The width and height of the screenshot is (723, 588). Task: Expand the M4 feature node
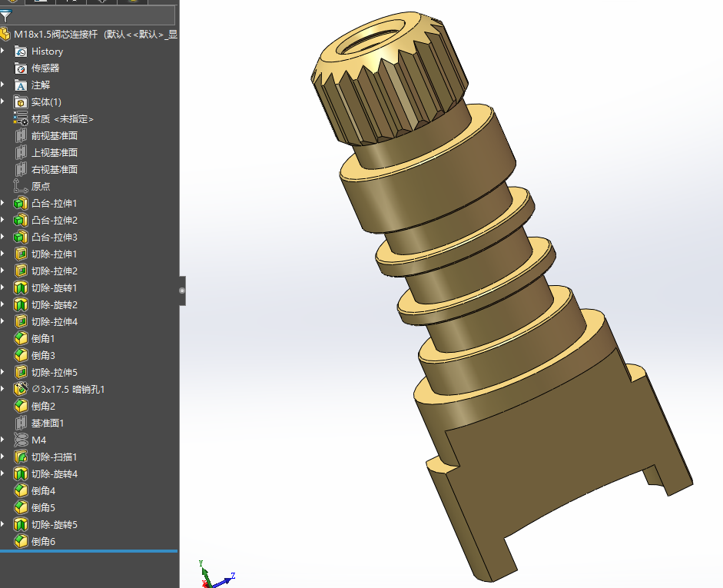tap(3, 439)
